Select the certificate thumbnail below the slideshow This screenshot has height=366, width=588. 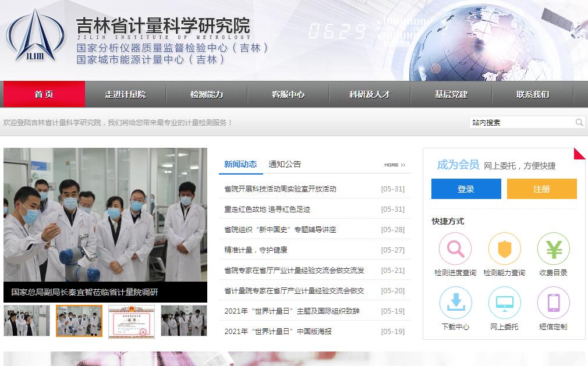(132, 321)
